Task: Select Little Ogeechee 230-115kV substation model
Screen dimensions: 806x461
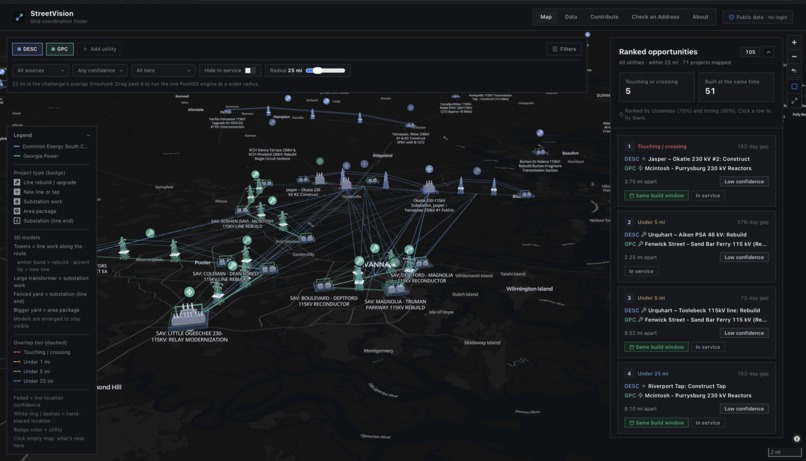Action: tap(189, 315)
